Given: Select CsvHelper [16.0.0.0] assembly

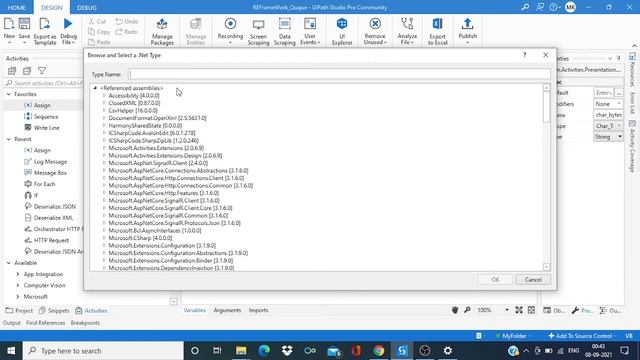Looking at the screenshot, I should click(x=133, y=111).
